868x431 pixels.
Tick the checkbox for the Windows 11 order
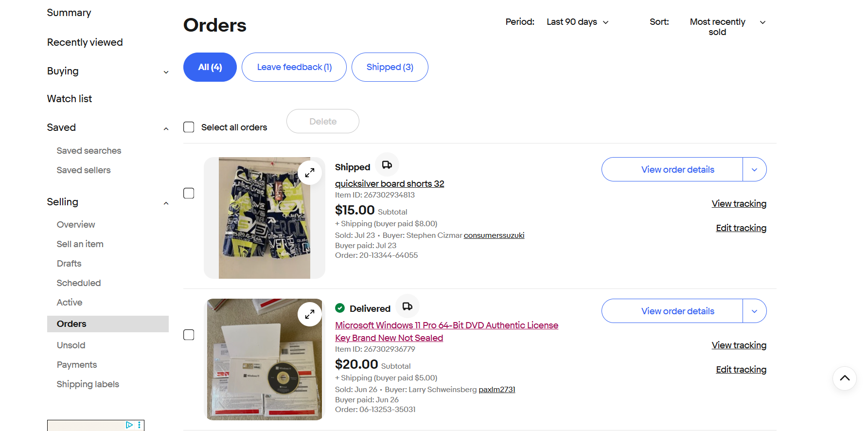tap(189, 335)
